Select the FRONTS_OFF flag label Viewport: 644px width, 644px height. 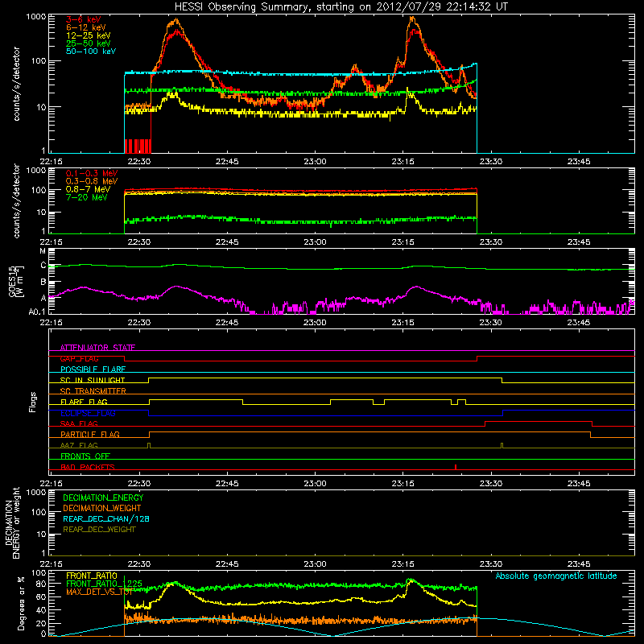point(85,456)
